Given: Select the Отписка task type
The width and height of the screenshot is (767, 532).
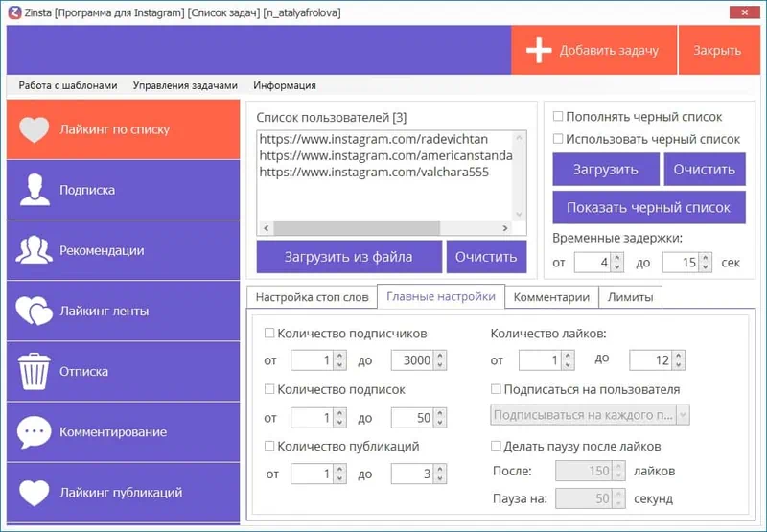Looking at the screenshot, I should [124, 372].
